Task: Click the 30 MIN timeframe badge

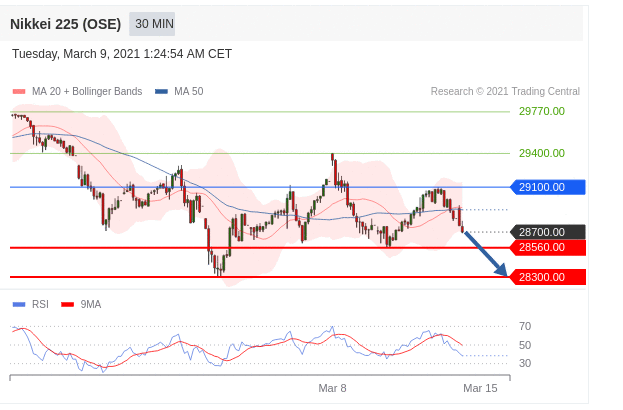Action: 152,24
